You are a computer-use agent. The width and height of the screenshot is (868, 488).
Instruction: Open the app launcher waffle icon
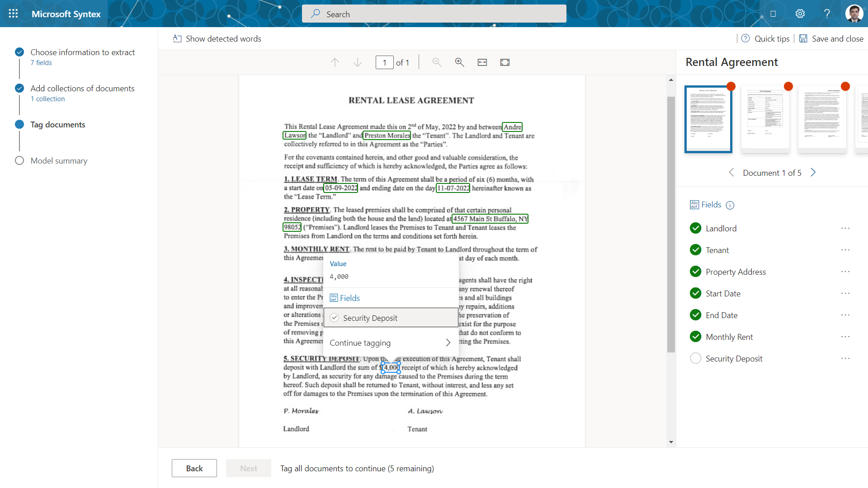pyautogui.click(x=13, y=14)
